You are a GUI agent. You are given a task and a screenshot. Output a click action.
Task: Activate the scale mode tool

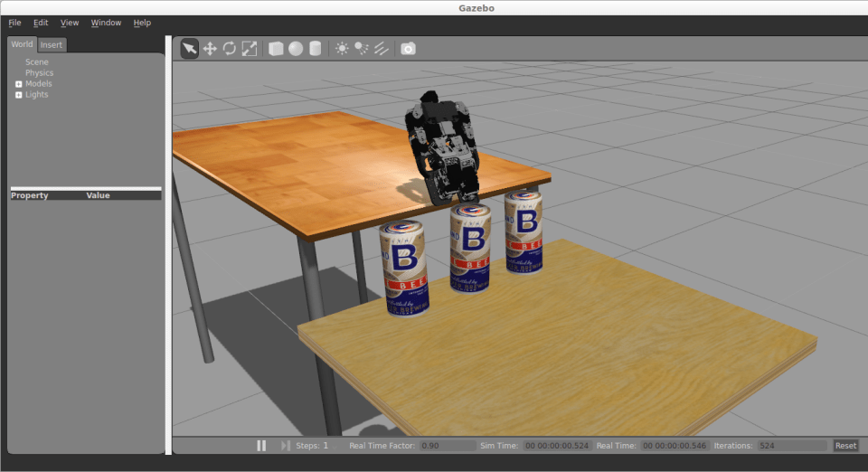coord(250,49)
